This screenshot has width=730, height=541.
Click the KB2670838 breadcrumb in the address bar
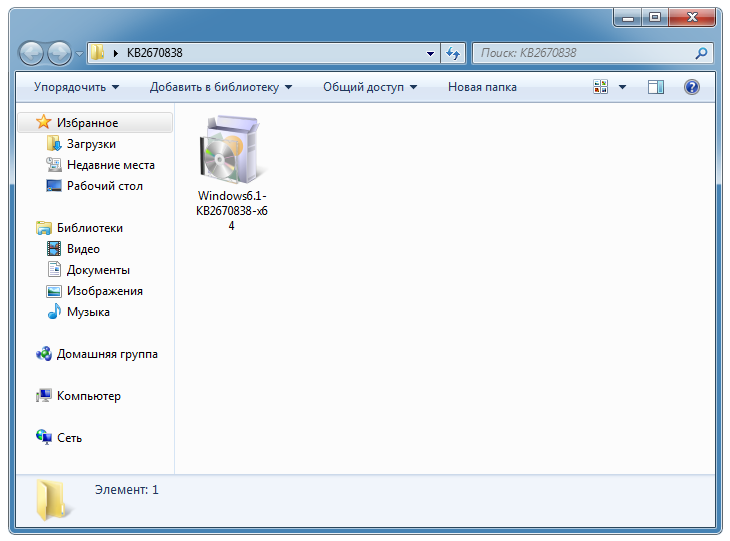(x=155, y=53)
